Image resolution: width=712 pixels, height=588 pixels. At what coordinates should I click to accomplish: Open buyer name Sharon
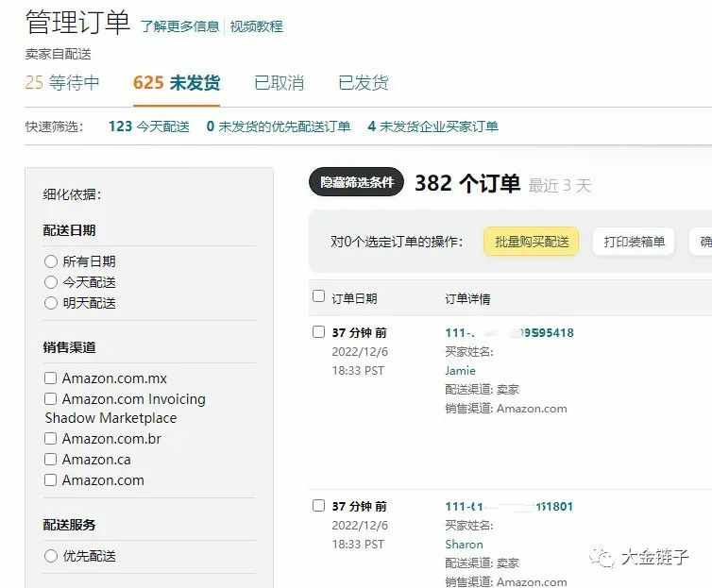click(464, 545)
